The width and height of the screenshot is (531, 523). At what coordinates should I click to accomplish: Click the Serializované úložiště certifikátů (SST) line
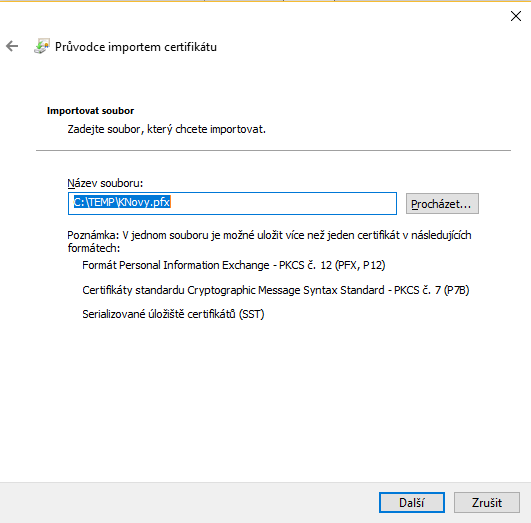pos(173,314)
